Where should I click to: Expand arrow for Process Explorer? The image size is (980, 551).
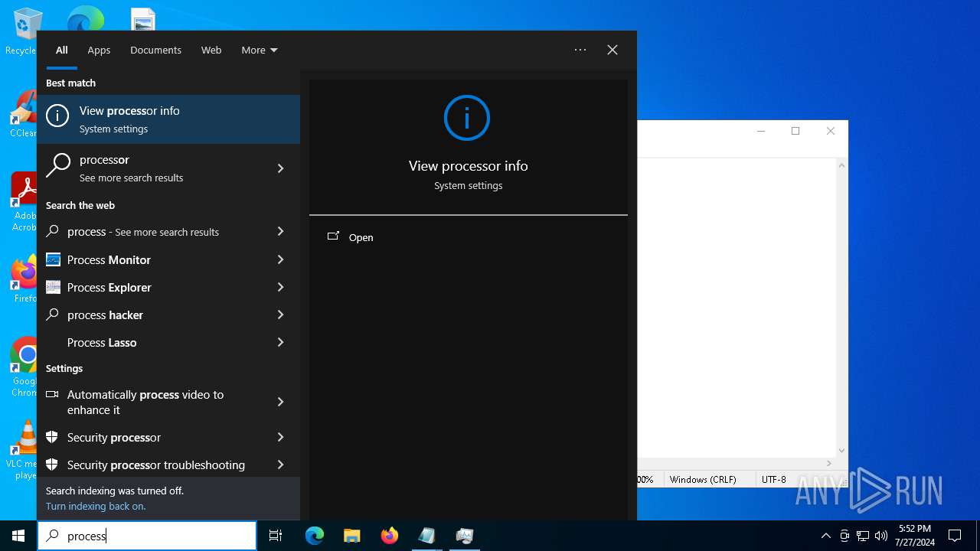click(280, 288)
